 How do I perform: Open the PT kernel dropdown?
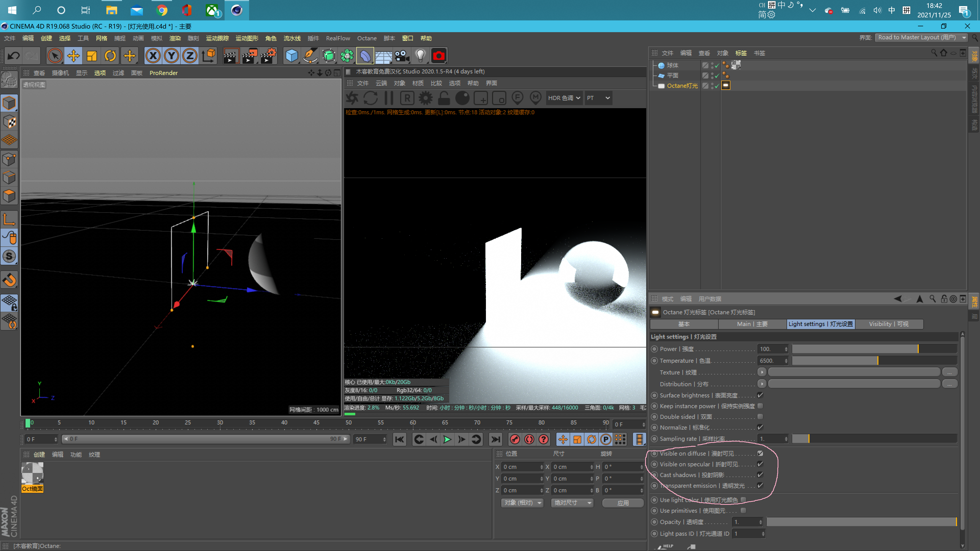[x=598, y=98]
